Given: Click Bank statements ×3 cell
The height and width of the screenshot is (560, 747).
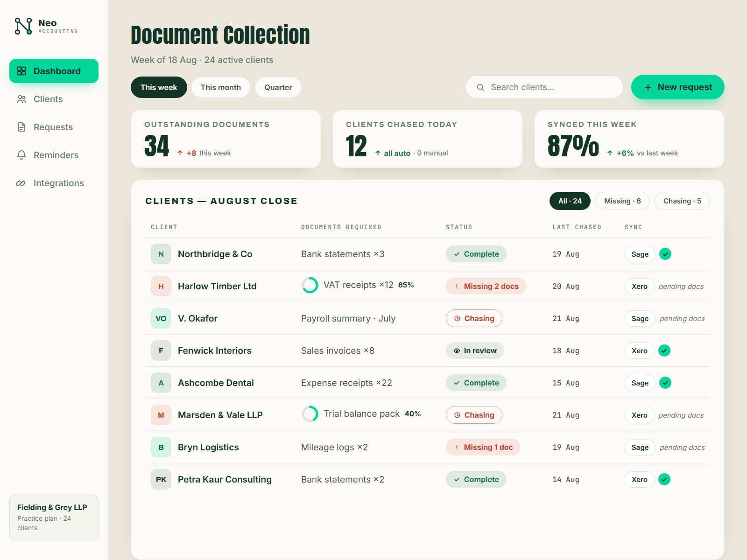Looking at the screenshot, I should pyautogui.click(x=343, y=254).
